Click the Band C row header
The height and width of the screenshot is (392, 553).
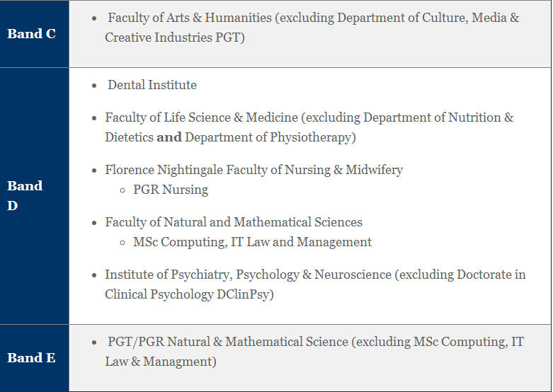(x=31, y=34)
